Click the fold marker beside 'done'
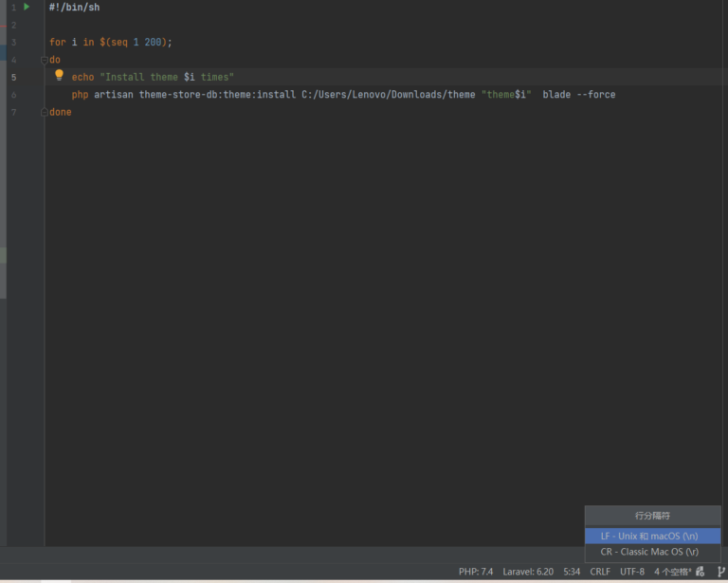Screen dimensions: 728x583 click(44, 112)
